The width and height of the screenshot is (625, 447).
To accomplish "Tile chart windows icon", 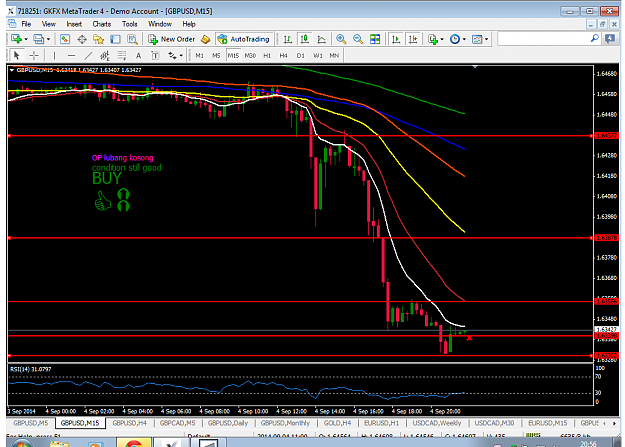I will [375, 39].
